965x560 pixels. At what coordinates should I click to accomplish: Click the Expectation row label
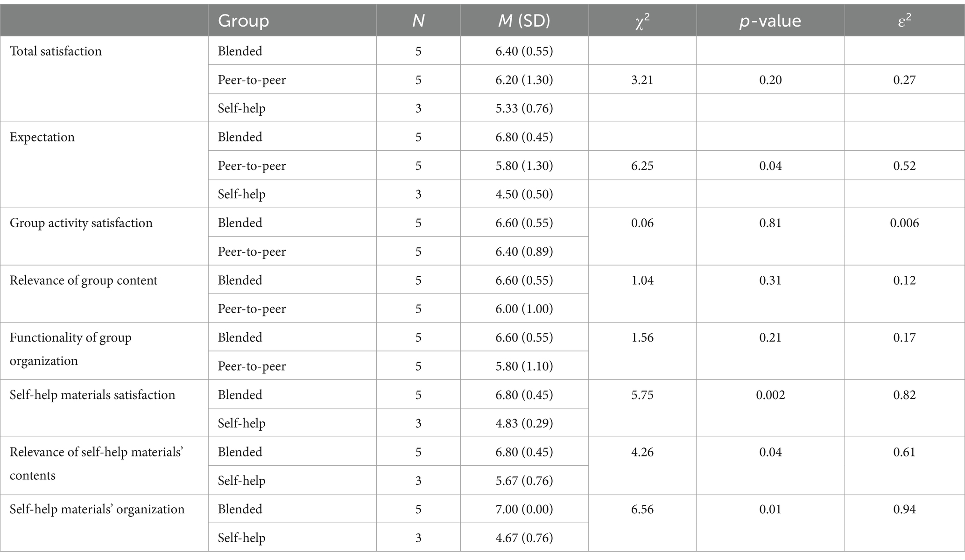click(x=42, y=137)
